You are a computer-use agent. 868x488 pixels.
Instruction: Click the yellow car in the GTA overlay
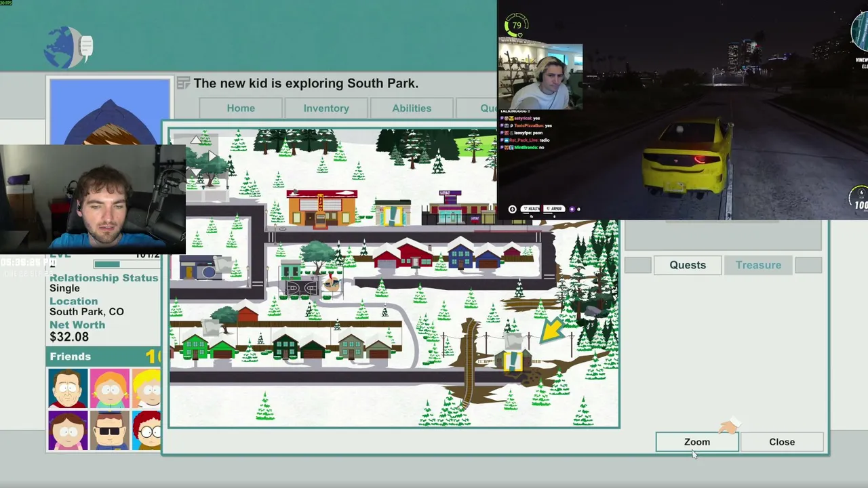[x=686, y=157]
